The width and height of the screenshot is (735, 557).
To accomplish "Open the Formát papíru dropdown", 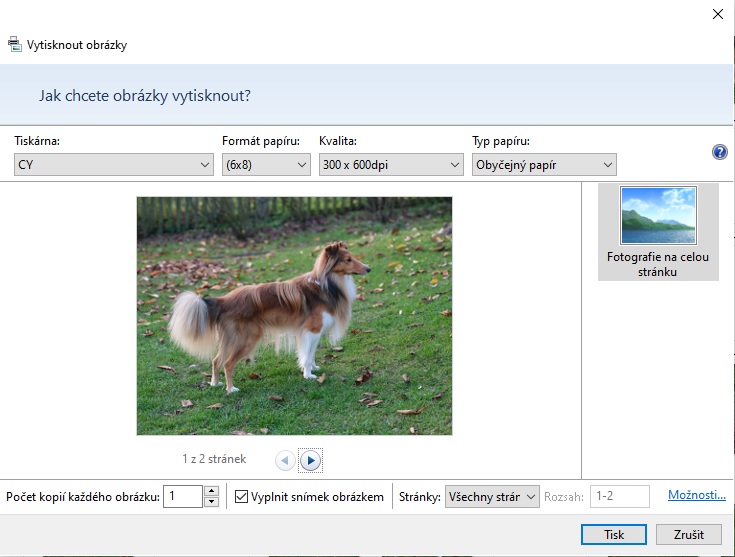I will click(266, 165).
